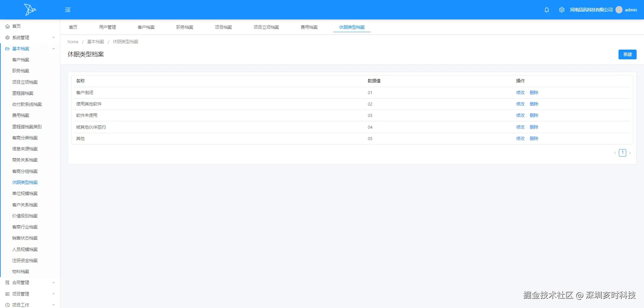Image resolution: width=644 pixels, height=308 pixels.
Task: Click 删除 for the 被其他伙伴签约 row
Action: coord(534,127)
